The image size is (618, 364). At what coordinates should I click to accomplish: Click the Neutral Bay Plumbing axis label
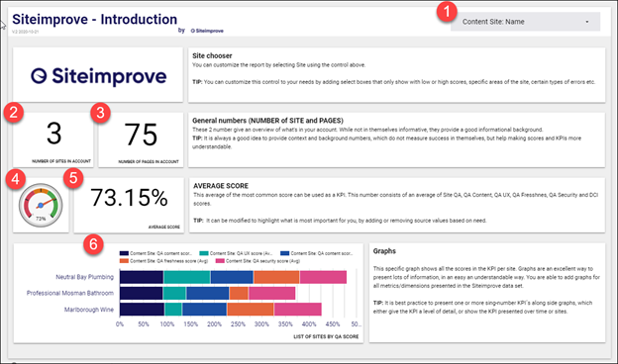[x=85, y=277]
